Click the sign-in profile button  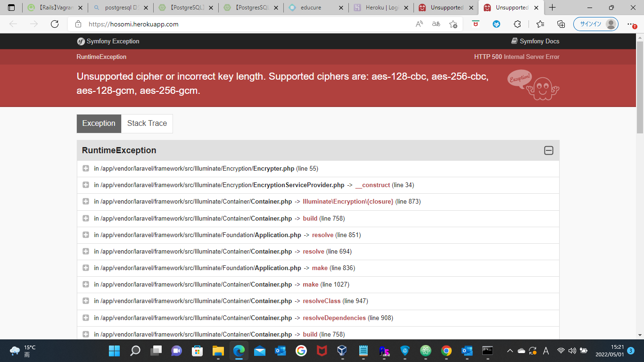coord(595,24)
